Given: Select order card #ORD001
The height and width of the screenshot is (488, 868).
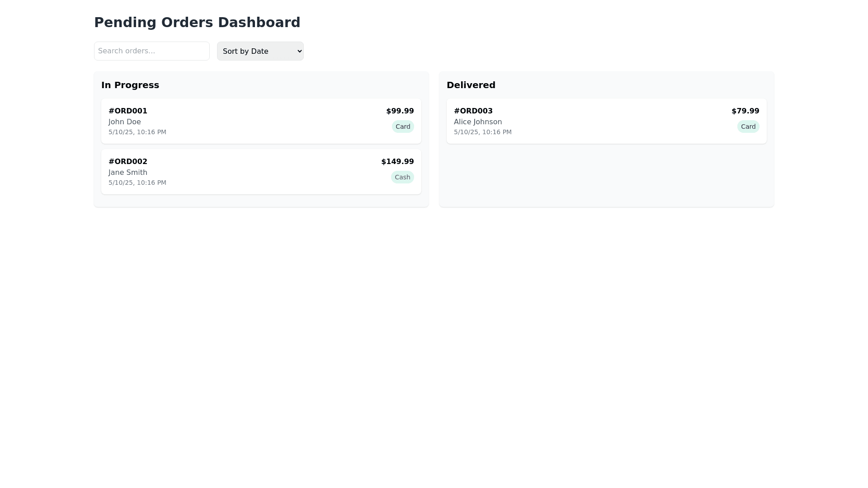Looking at the screenshot, I should point(261,121).
